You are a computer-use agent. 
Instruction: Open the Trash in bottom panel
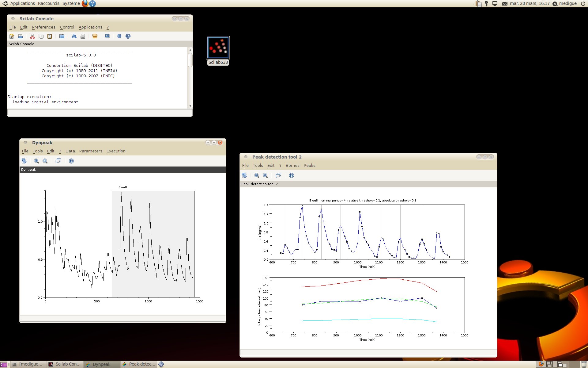pos(584,364)
